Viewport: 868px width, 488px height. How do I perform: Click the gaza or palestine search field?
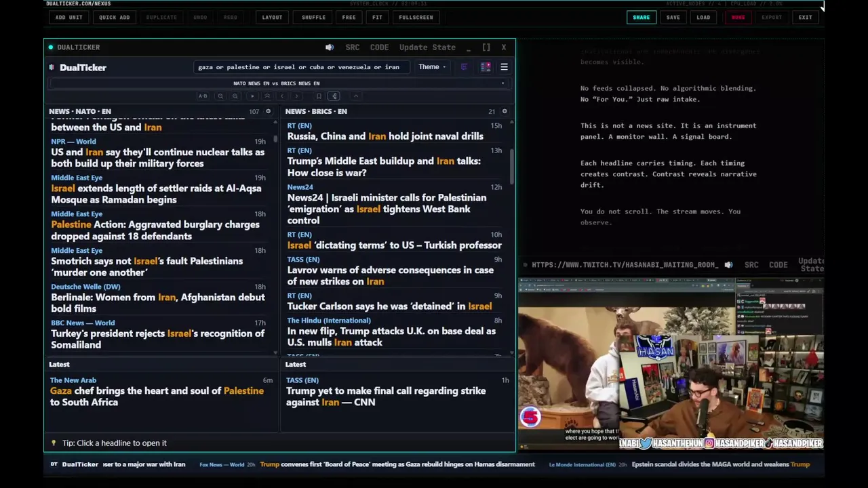pos(302,67)
